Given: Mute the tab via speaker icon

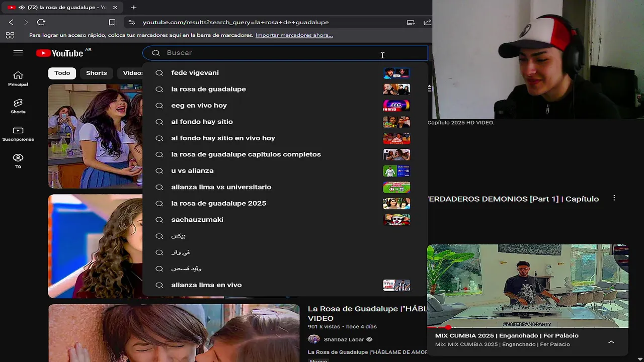Looking at the screenshot, I should pyautogui.click(x=21, y=8).
